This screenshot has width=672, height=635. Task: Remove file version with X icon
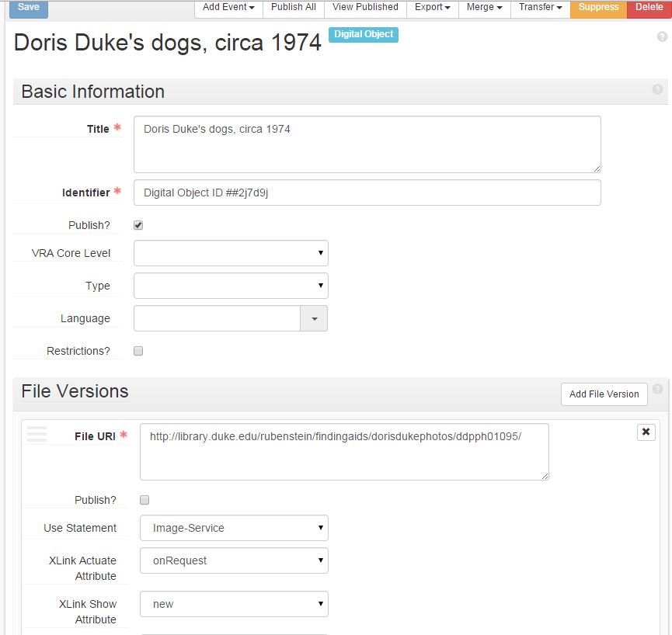pos(646,432)
